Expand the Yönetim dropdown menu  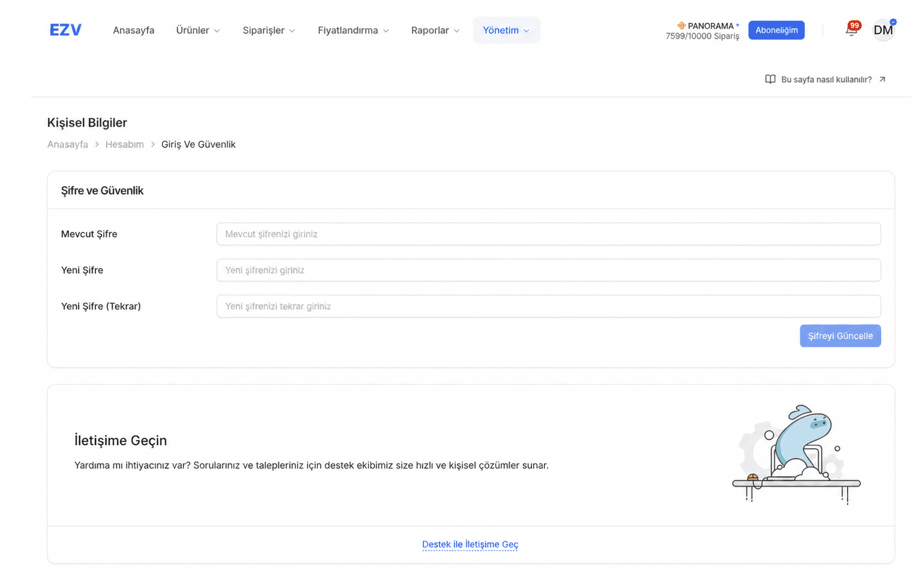coord(507,30)
